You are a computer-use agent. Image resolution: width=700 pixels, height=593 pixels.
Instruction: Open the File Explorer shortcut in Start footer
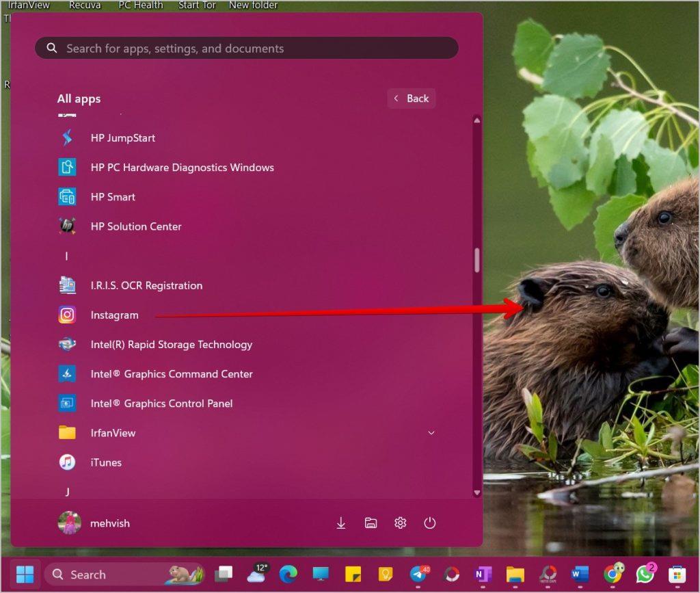click(371, 523)
